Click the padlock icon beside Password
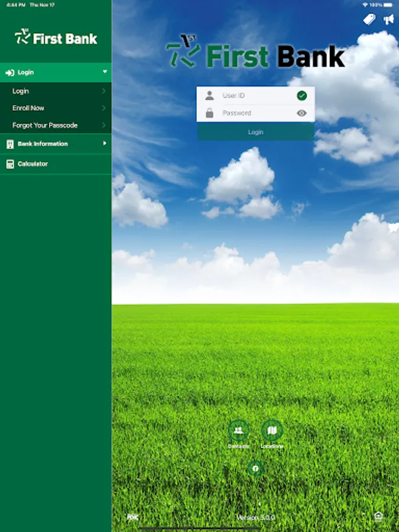 [210, 113]
